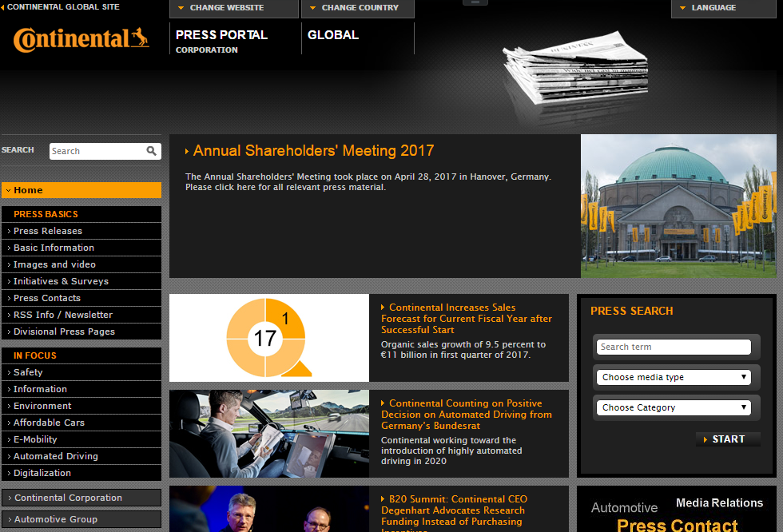Click the Hanover congress hall photo

point(678,205)
